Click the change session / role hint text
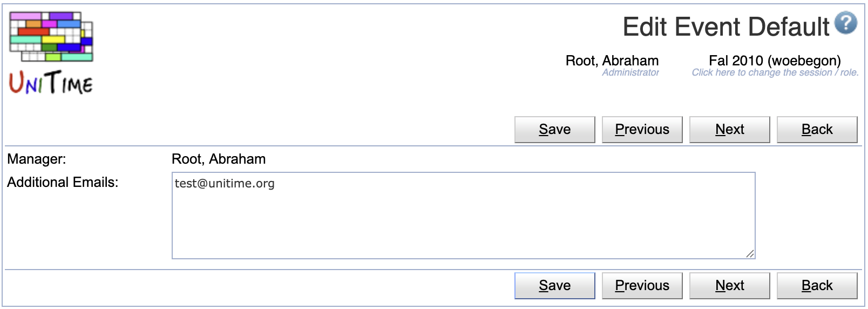868x309 pixels. 775,72
